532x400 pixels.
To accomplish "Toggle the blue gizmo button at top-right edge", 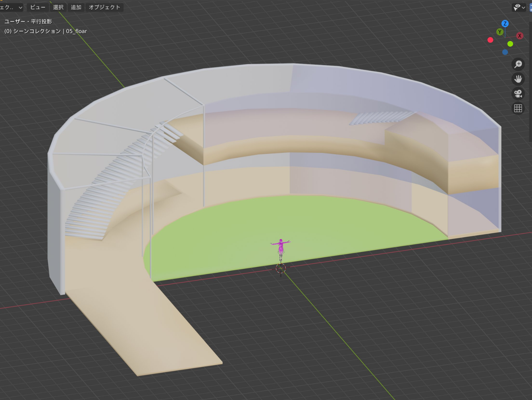I will click(530, 7).
